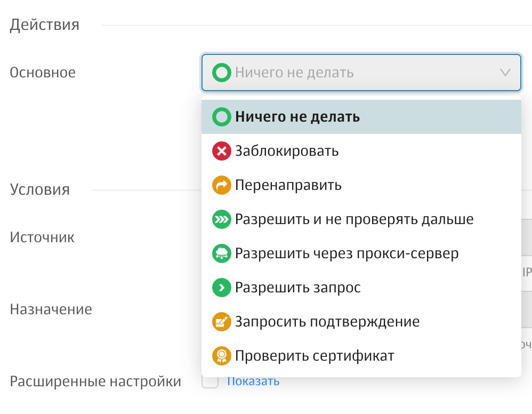
Task: Click the green chevron Разрешить запрос icon
Action: [x=220, y=288]
